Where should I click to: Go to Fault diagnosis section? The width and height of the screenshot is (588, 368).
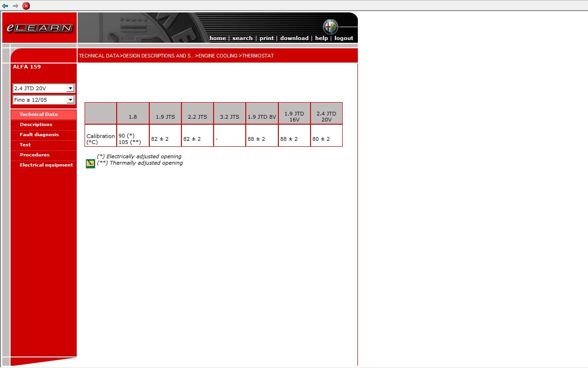39,135
